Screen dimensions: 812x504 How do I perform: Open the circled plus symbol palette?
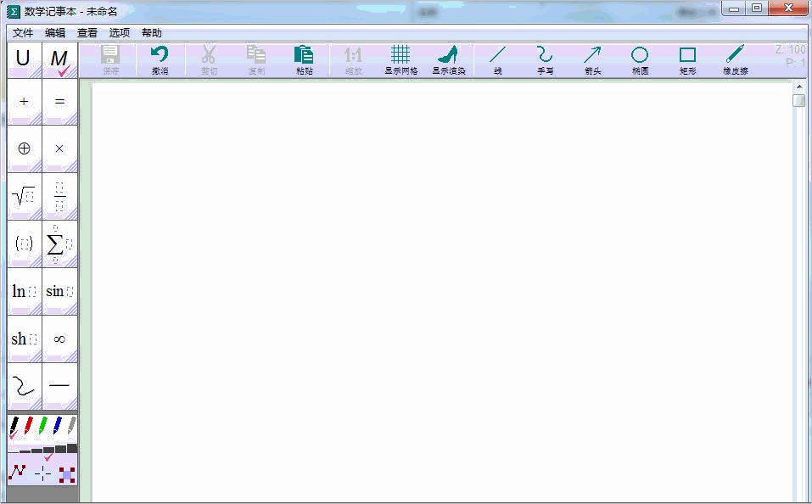pos(24,149)
